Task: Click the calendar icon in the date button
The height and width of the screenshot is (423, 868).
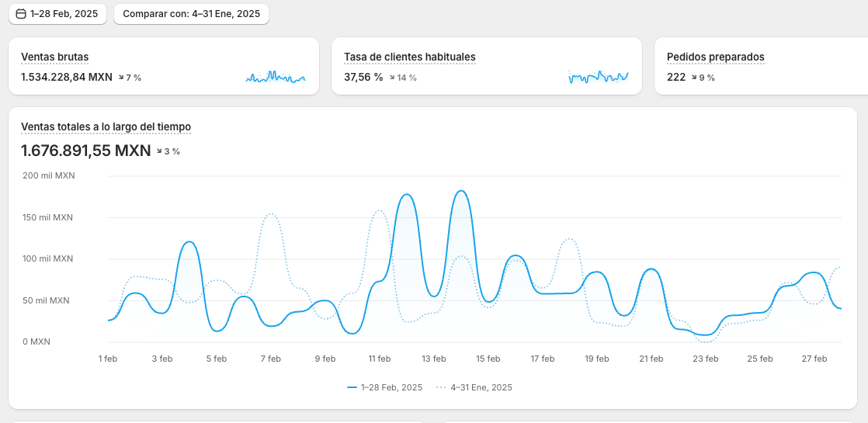Action: coord(21,14)
